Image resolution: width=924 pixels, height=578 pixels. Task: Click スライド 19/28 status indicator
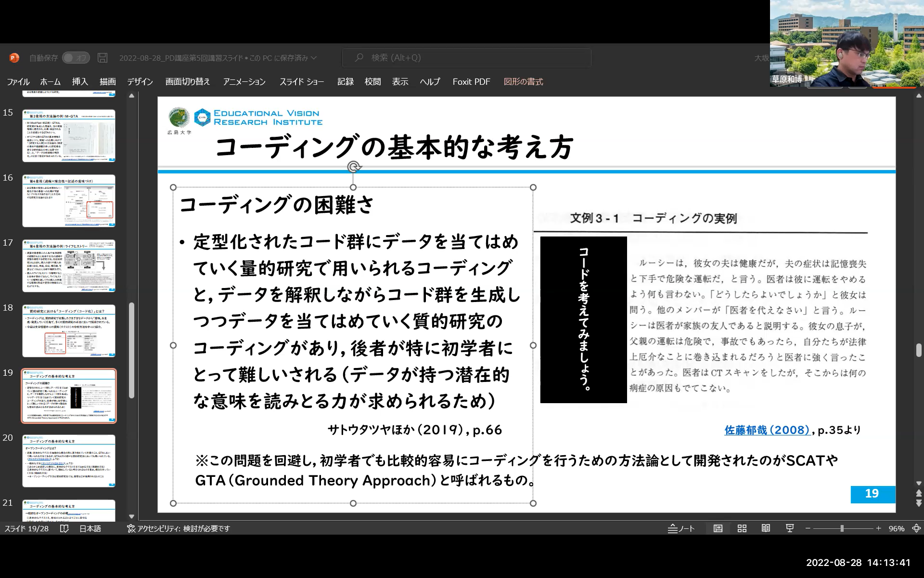tap(26, 528)
